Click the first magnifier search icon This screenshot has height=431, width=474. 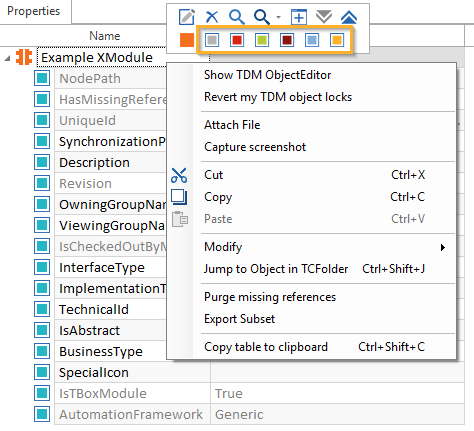237,17
